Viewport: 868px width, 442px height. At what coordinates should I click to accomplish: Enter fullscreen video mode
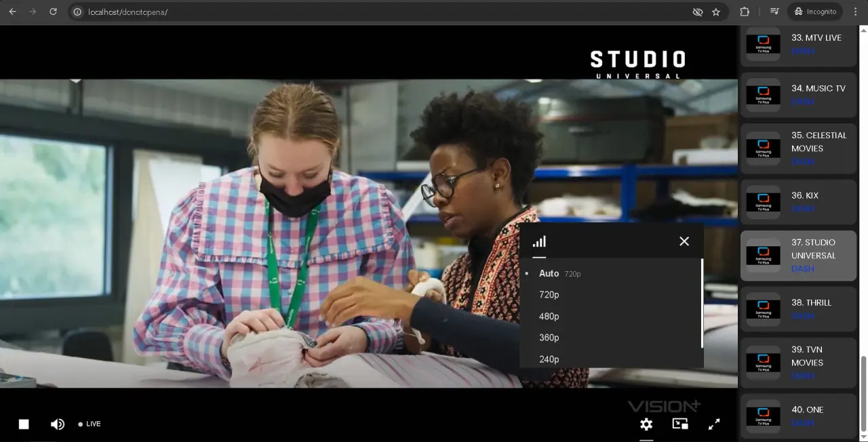(x=714, y=424)
